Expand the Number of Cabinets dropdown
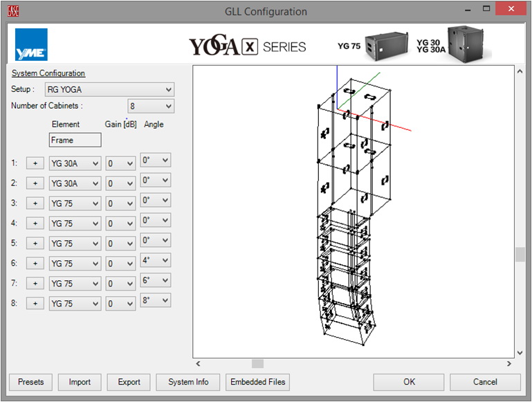The height and width of the screenshot is (402, 532). pos(151,106)
